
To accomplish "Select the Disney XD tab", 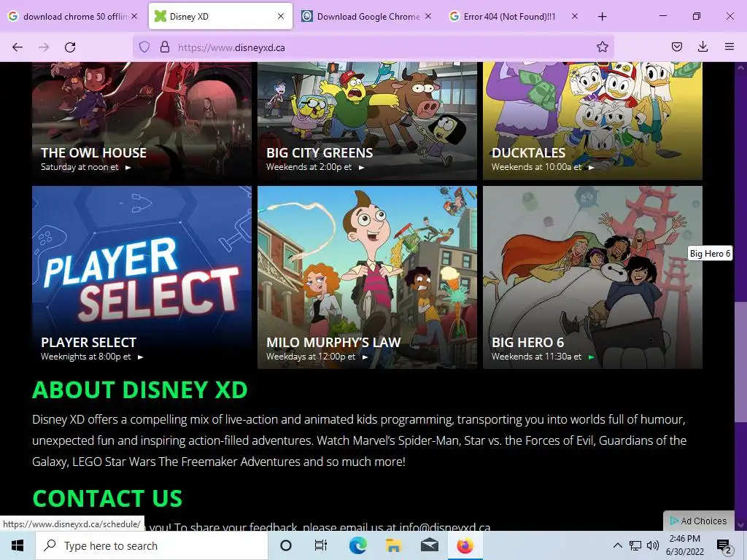I will [220, 16].
